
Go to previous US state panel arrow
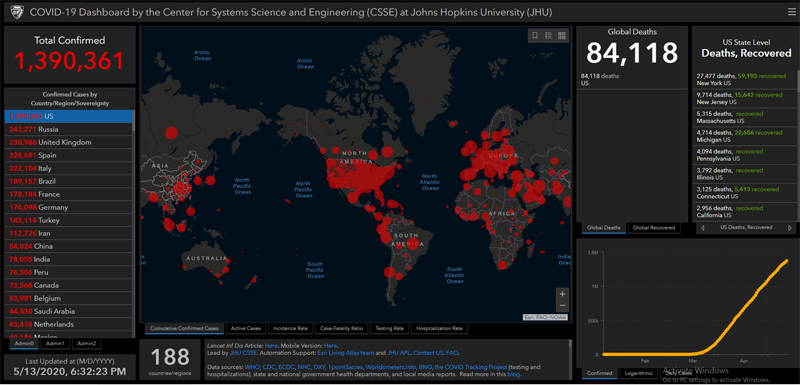point(703,228)
